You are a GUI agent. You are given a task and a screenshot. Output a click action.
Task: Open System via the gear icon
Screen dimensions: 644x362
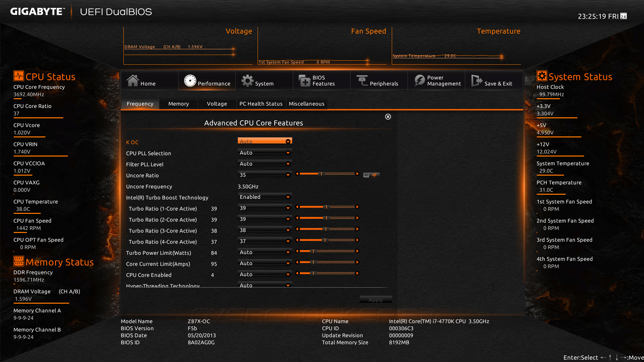pos(248,80)
